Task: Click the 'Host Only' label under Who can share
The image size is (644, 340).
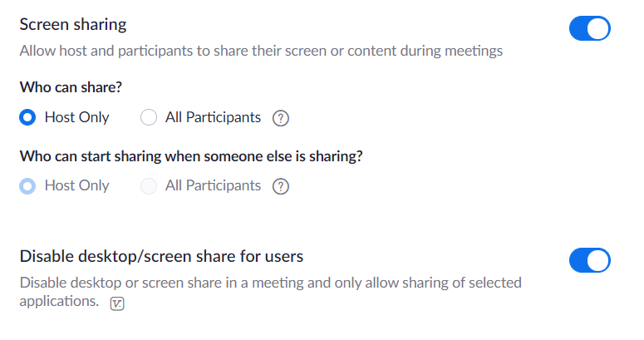Action: click(76, 117)
